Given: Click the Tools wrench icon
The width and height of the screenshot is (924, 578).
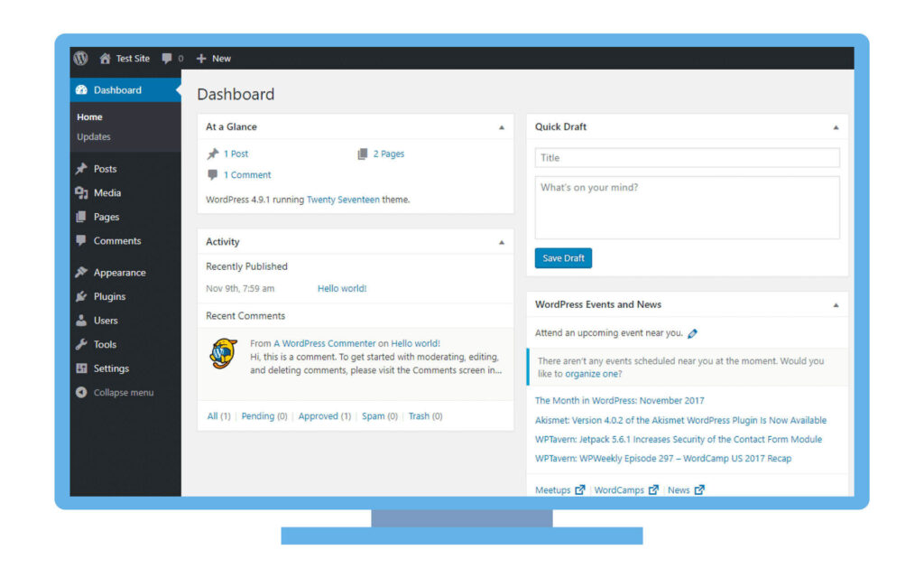Looking at the screenshot, I should [81, 344].
